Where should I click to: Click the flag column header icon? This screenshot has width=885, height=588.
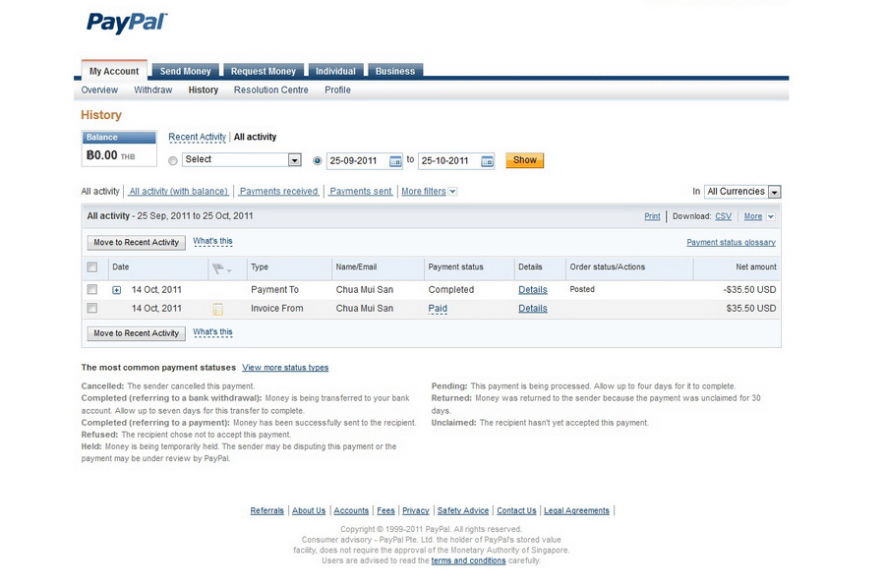pos(220,268)
